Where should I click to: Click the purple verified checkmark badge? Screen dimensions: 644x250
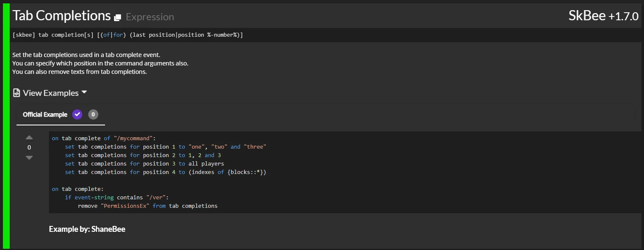pos(77,114)
